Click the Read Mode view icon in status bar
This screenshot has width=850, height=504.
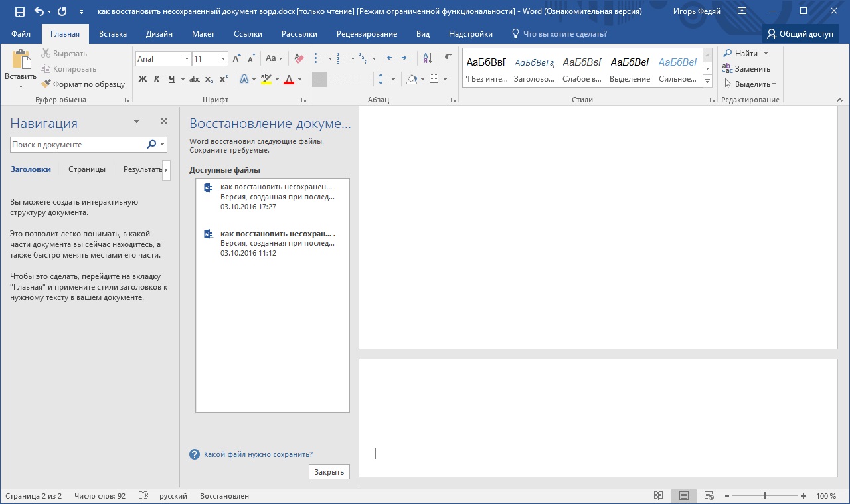(658, 496)
